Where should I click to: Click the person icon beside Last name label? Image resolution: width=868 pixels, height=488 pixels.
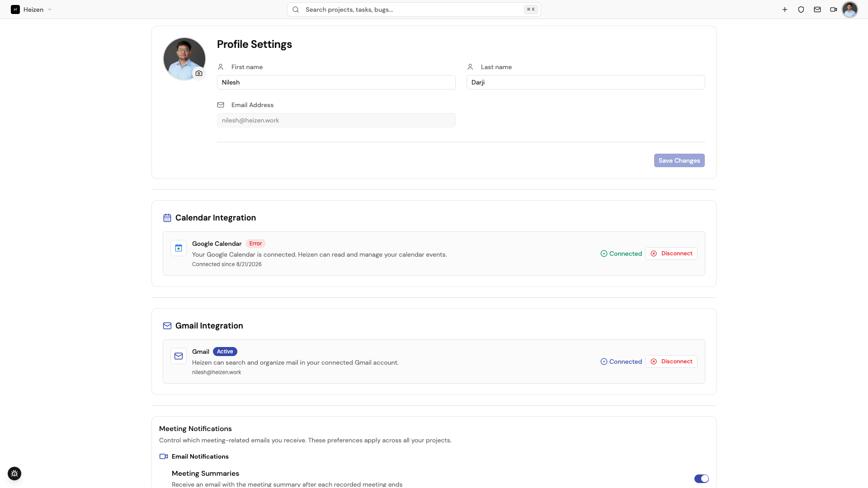470,67
